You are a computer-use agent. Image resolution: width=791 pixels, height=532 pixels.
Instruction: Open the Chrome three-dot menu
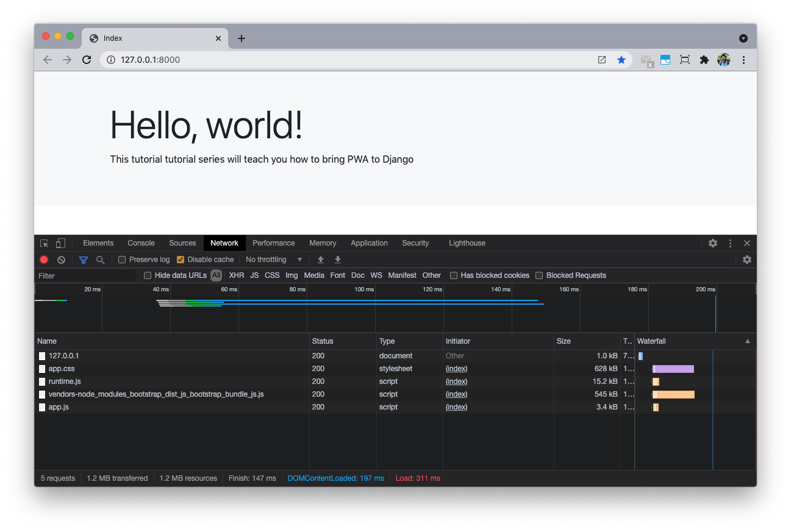(x=743, y=60)
